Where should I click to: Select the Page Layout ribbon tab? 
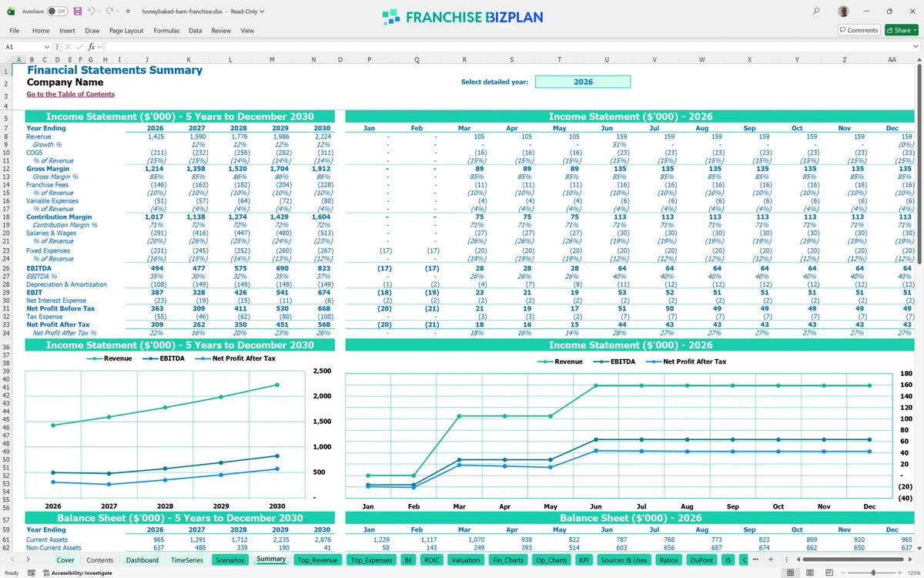[126, 30]
